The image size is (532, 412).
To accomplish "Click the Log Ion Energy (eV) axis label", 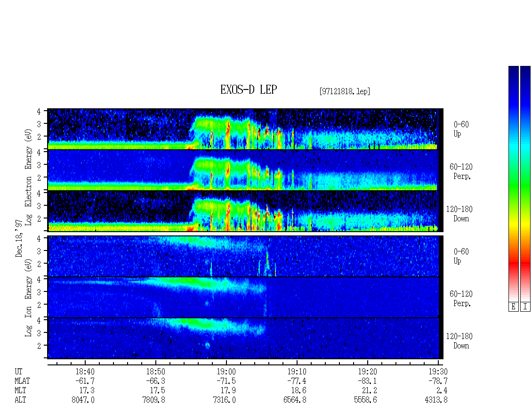I will (28, 298).
